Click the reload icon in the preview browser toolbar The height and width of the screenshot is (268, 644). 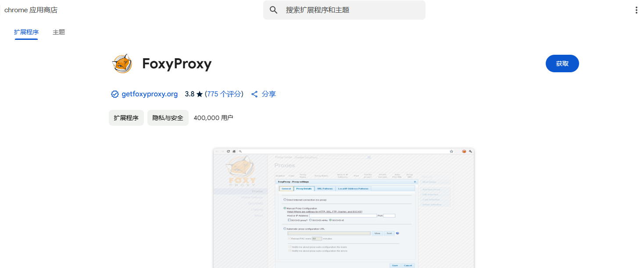coord(228,151)
